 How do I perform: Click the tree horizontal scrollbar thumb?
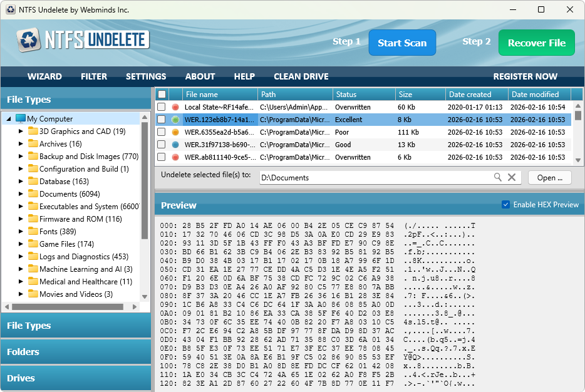pyautogui.click(x=68, y=307)
